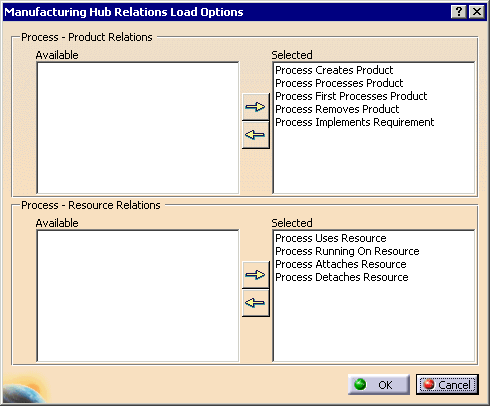Click empty Available list in Product Relations
This screenshot has width=490, height=406.
coord(138,128)
